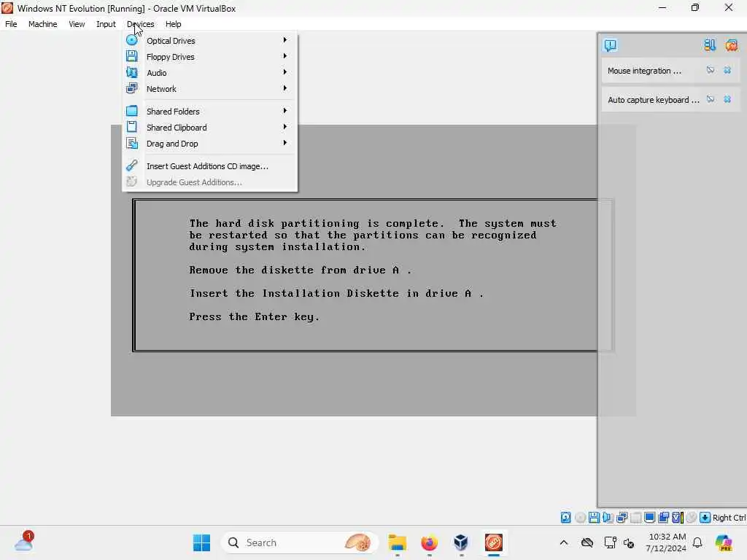
Task: Click the audio status bar icon
Action: 608,518
